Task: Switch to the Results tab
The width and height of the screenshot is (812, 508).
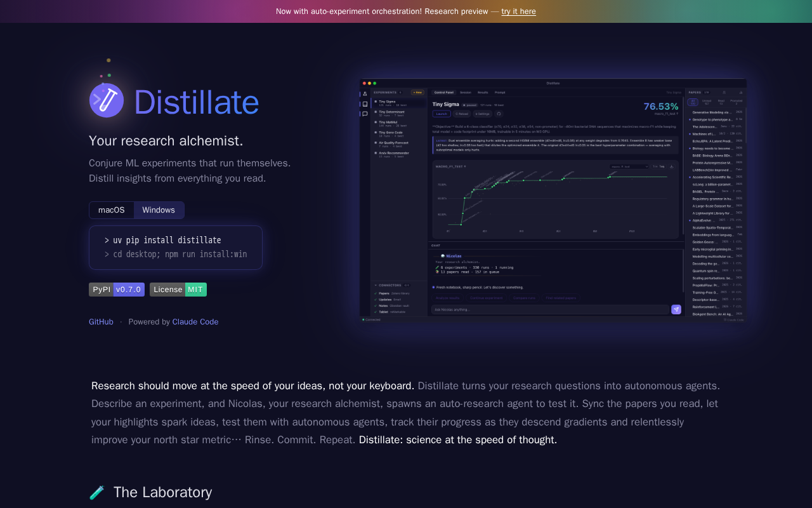Action: pos(483,92)
